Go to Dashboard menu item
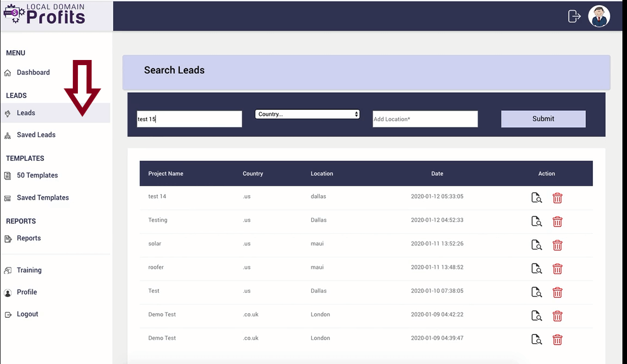Viewport: 627px width, 364px height. [x=33, y=73]
